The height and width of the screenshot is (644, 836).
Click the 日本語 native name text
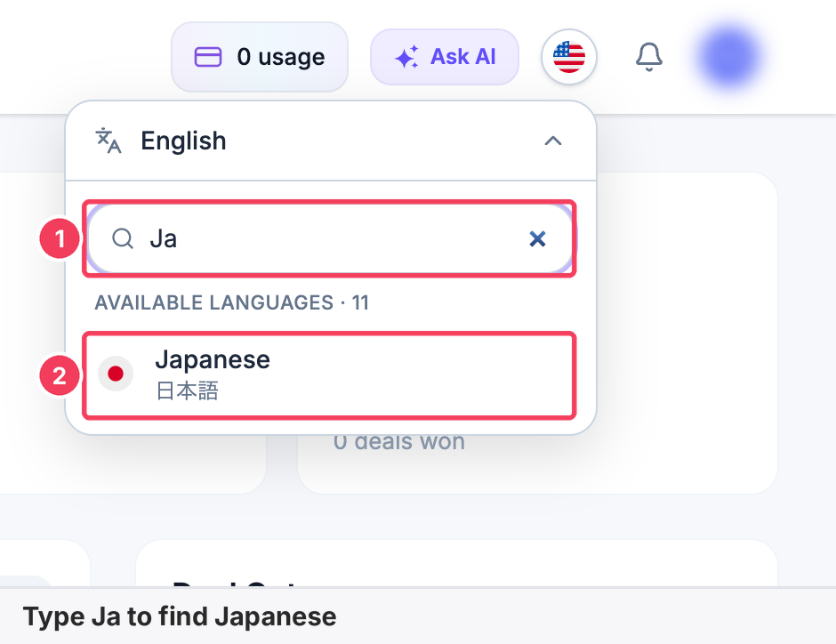187,390
